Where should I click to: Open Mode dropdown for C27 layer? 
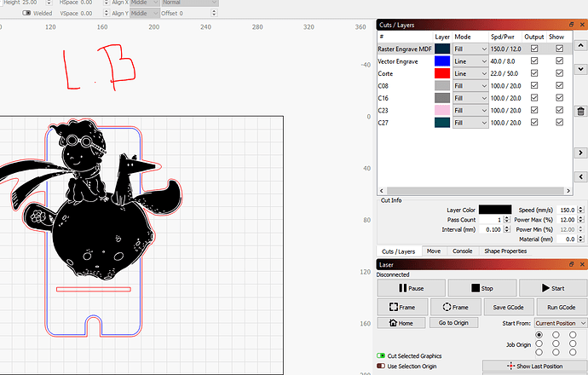[470, 123]
